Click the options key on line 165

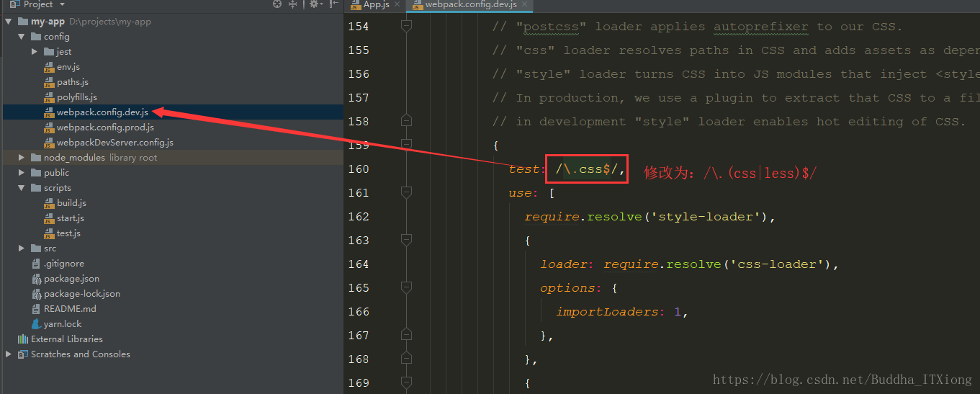(x=567, y=288)
